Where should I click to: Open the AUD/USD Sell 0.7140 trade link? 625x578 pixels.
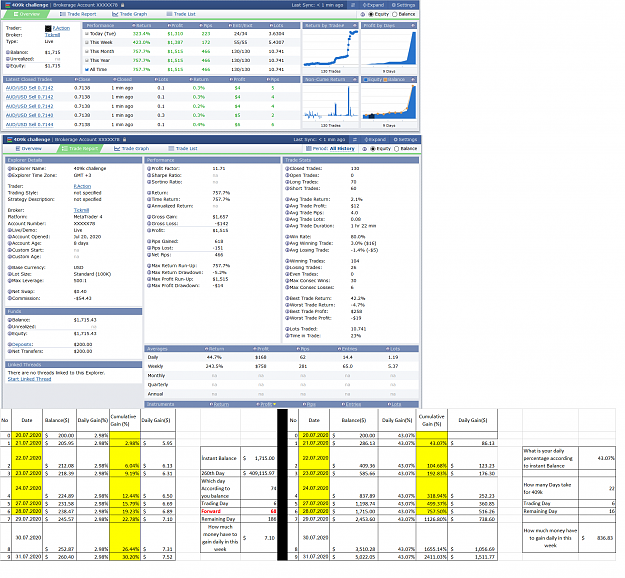[x=29, y=115]
